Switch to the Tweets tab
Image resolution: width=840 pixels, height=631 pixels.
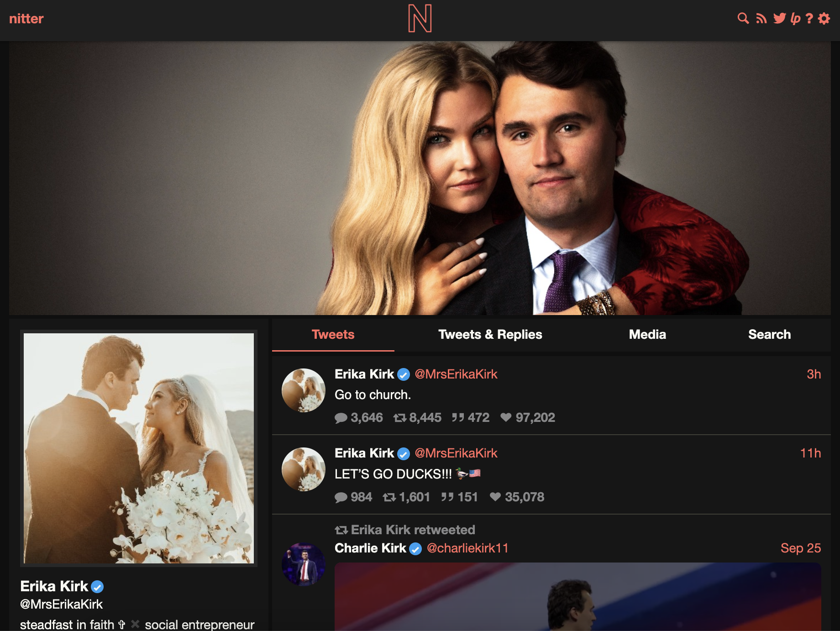tap(333, 335)
